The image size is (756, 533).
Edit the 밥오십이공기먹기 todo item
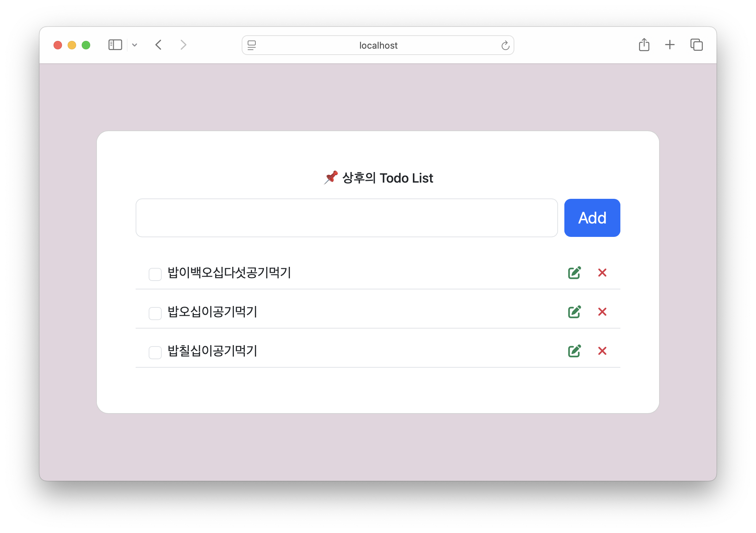coord(574,312)
